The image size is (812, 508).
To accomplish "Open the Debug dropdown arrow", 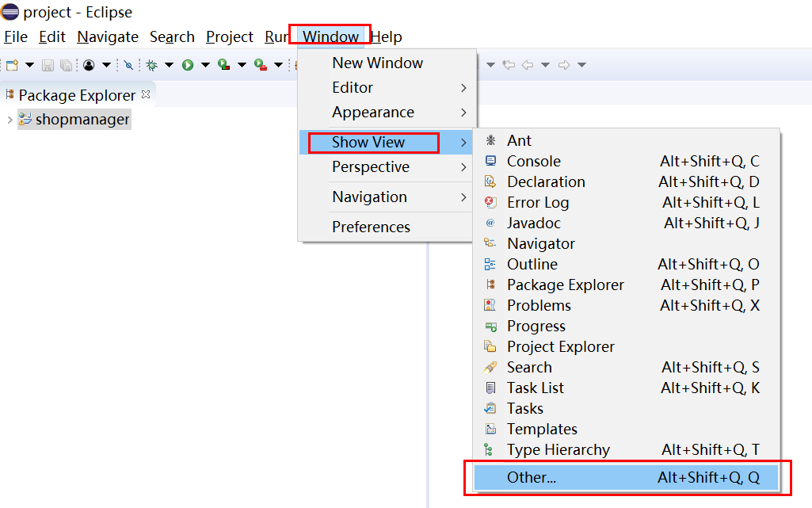I will click(x=169, y=65).
